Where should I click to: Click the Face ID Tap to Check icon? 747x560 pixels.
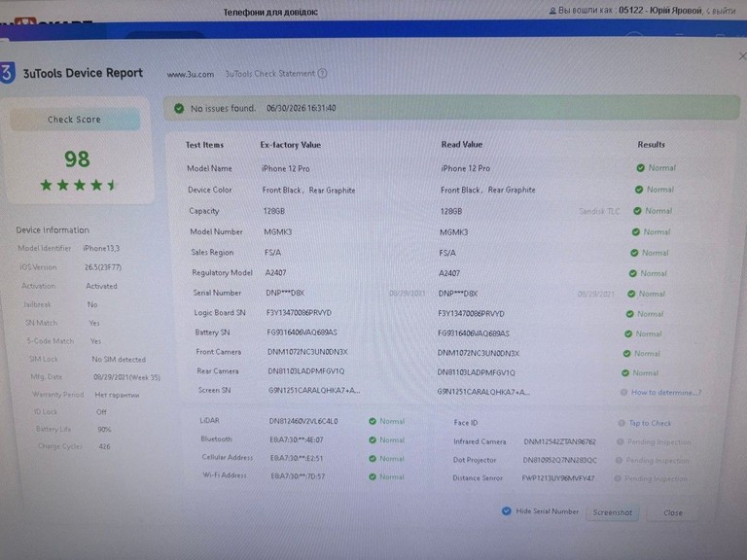(622, 423)
